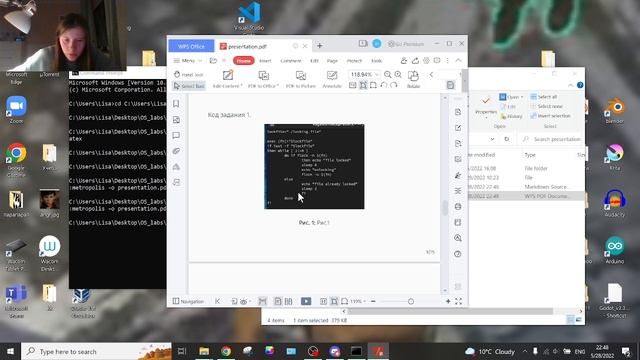640x360 pixels.
Task: Open the zoom percentage dropdown
Action: point(377,75)
